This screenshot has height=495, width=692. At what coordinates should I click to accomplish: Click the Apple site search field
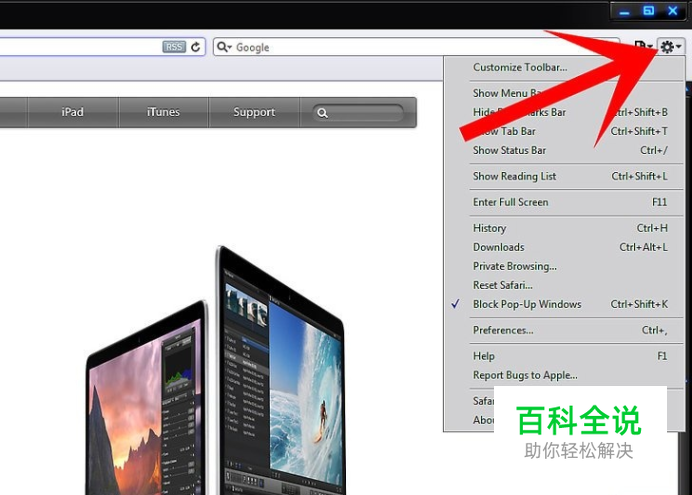click(358, 113)
